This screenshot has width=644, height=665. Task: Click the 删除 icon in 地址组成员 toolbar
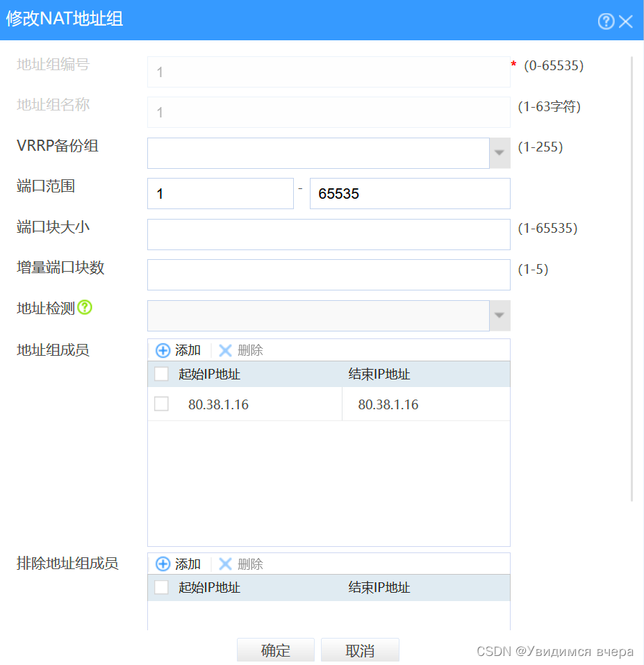point(226,350)
